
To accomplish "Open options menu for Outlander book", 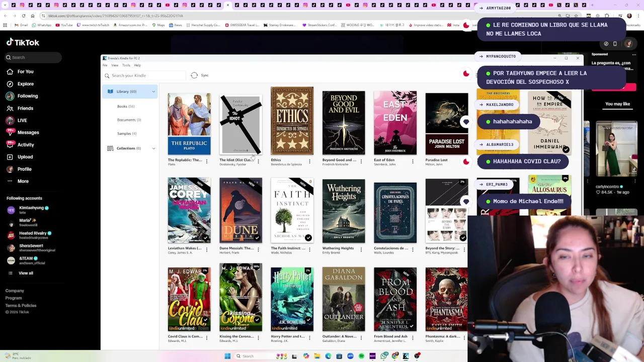I will click(361, 338).
